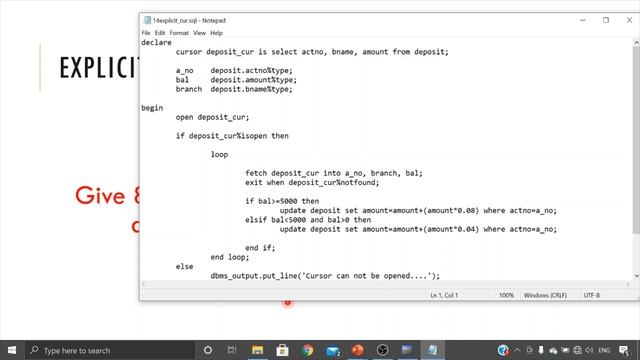Open the Edit menu in Notepad
This screenshot has height=360, width=640.
tap(160, 33)
